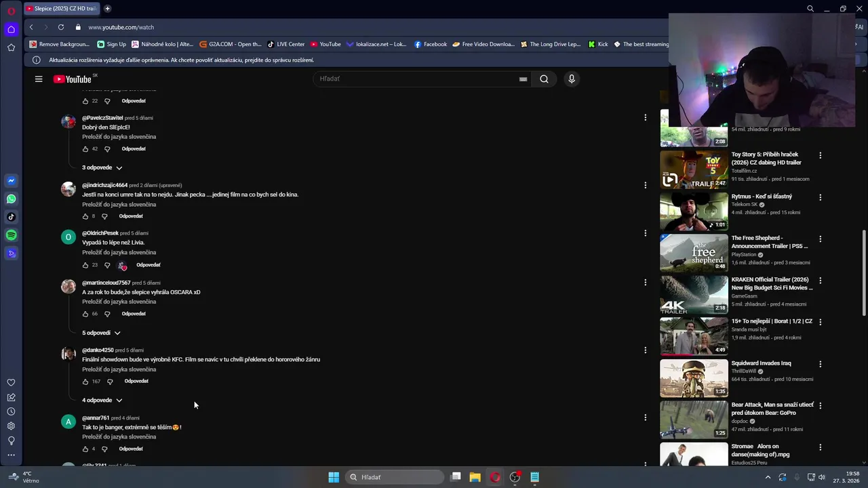Like the comment by @OldrichPesek
868x488 pixels.
[x=85, y=265]
